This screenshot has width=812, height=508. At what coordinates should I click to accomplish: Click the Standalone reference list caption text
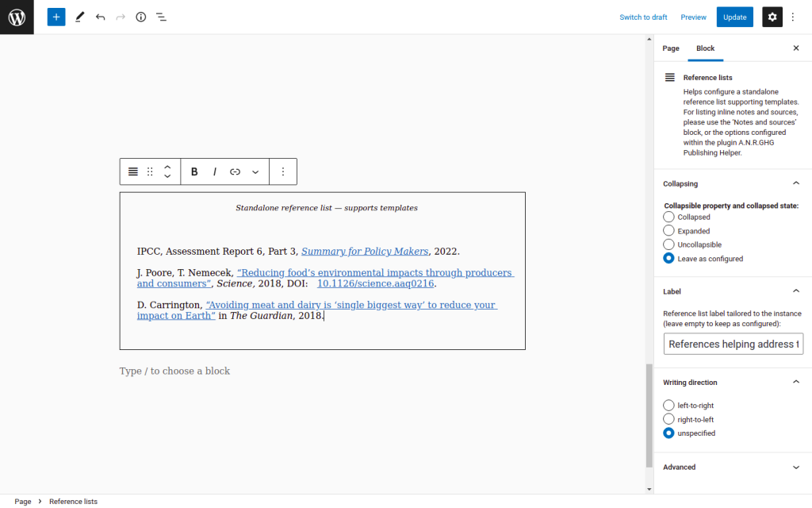pyautogui.click(x=327, y=208)
